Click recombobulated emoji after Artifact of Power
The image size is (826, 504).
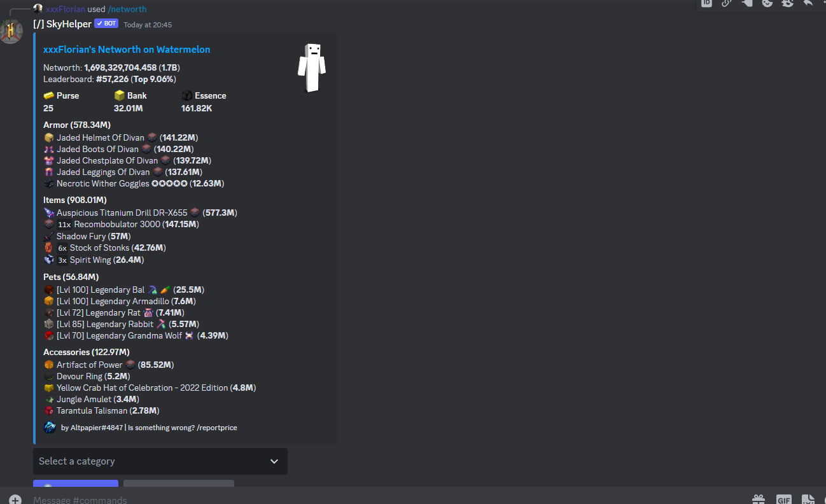(x=130, y=365)
